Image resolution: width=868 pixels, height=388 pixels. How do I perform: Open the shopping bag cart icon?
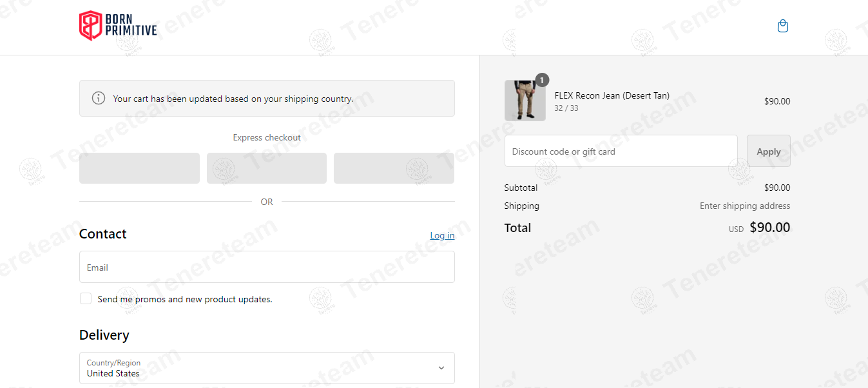click(x=783, y=26)
